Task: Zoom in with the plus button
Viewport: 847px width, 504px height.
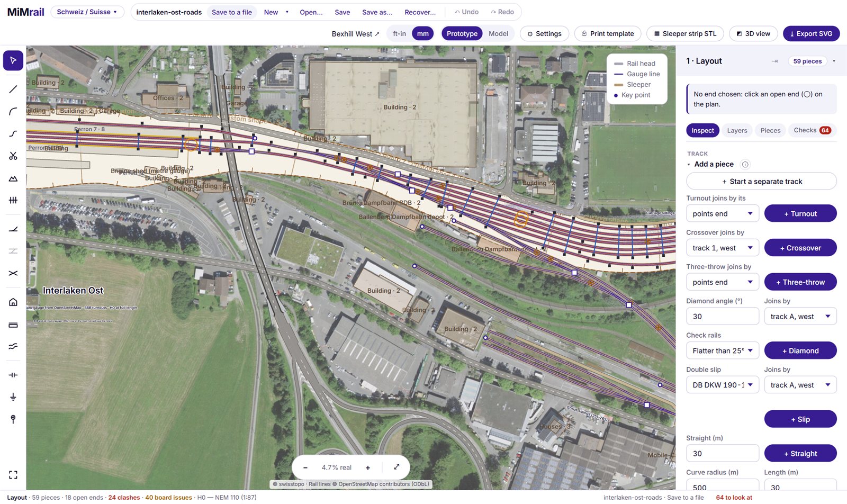Action: point(368,467)
